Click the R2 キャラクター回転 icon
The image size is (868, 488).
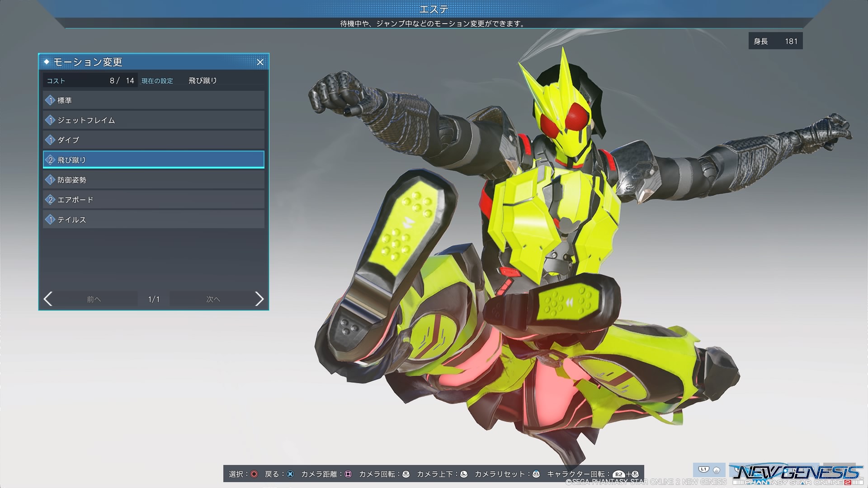click(x=618, y=474)
